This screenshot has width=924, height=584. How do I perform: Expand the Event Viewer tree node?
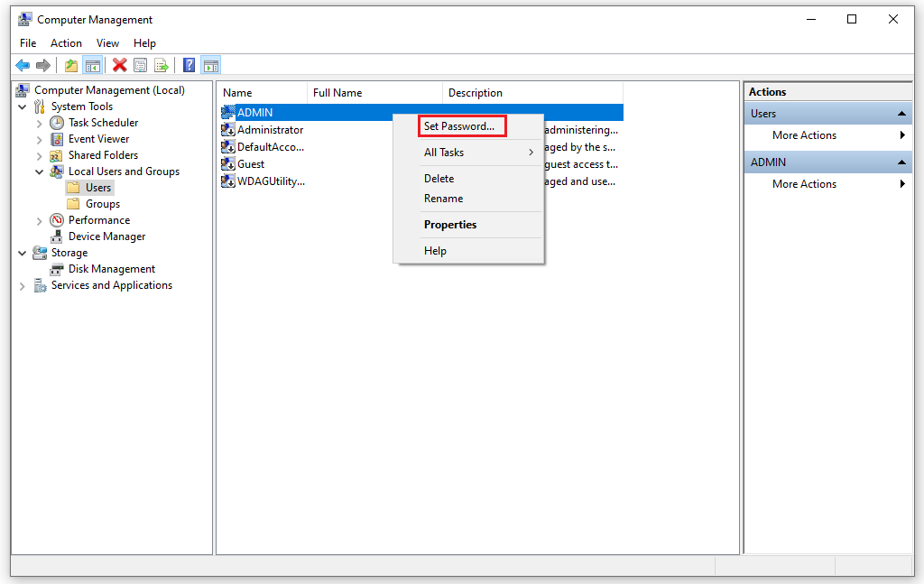click(38, 138)
